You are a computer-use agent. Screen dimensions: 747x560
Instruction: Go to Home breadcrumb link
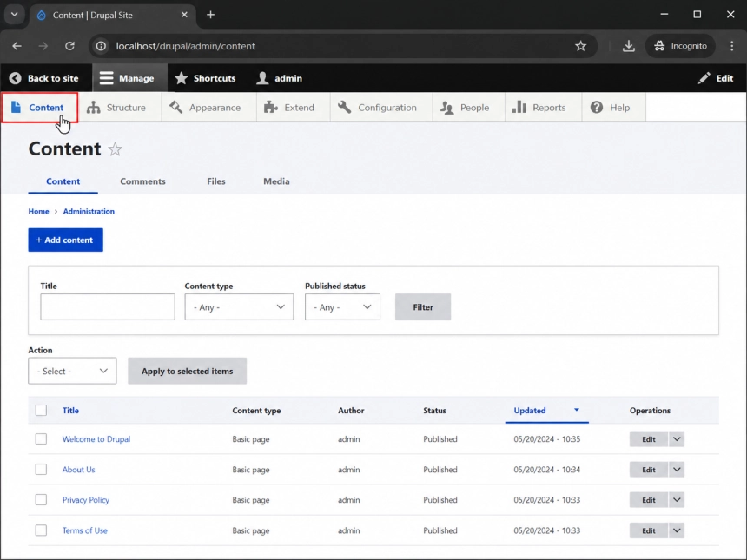tap(38, 212)
